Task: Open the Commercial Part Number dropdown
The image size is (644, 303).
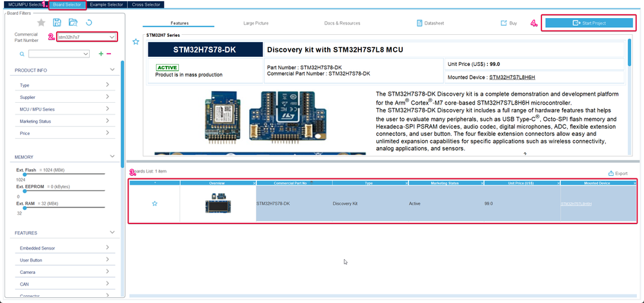Action: coord(112,37)
